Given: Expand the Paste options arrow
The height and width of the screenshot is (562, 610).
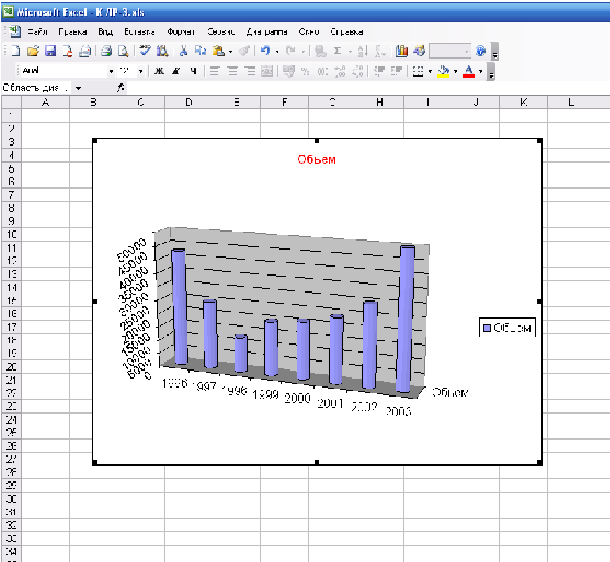Looking at the screenshot, I should pos(230,51).
